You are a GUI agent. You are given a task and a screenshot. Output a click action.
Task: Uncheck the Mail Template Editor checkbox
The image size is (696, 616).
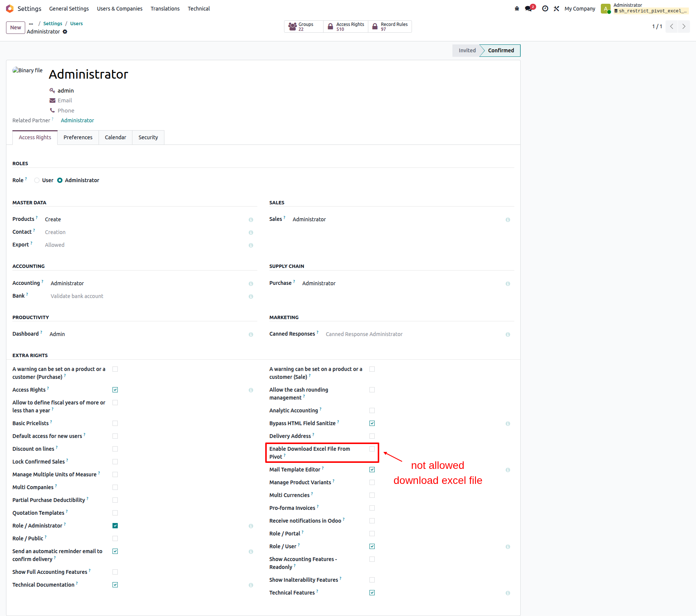point(372,470)
